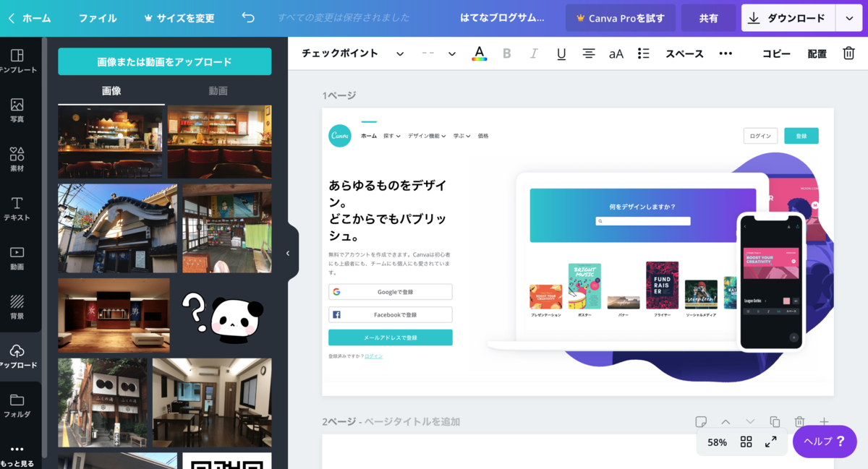Open the 背景 background panel
Image resolution: width=868 pixels, height=469 pixels.
click(17, 306)
